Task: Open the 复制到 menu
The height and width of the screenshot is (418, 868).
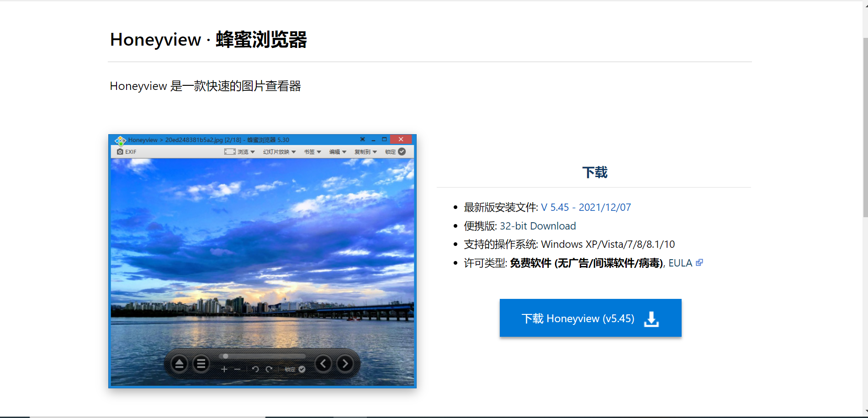Action: click(x=365, y=151)
